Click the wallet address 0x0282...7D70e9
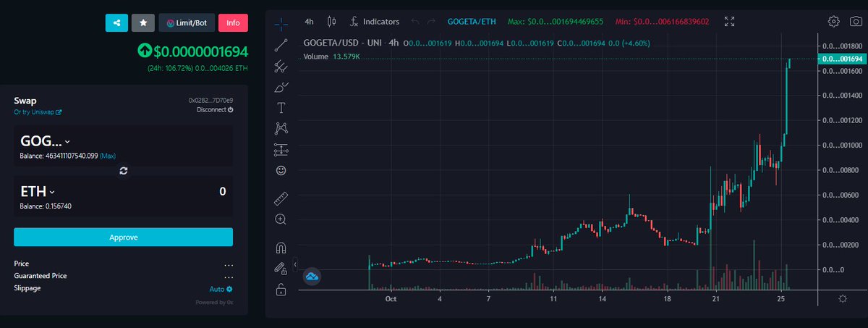The height and width of the screenshot is (328, 868). (211, 100)
